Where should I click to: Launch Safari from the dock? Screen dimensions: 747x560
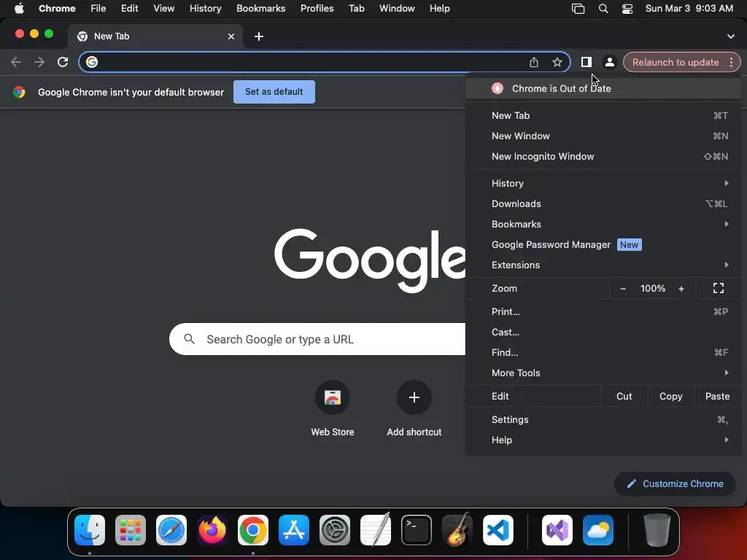coord(171,530)
